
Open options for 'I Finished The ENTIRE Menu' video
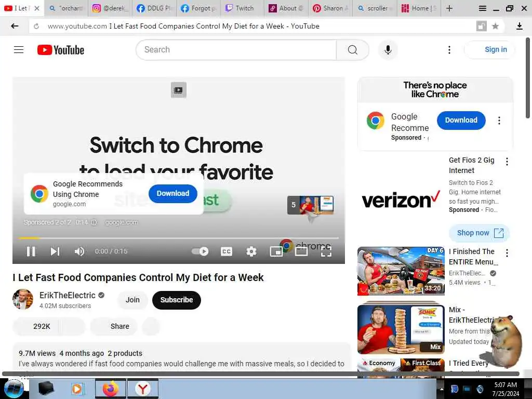point(507,253)
